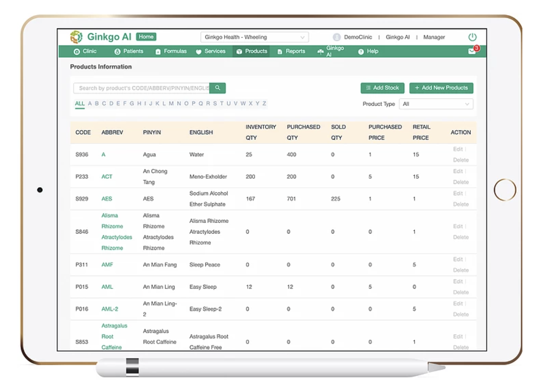Screen dimensions: 540x392
Task: Edit the AMF (P311) product
Action: point(458,259)
